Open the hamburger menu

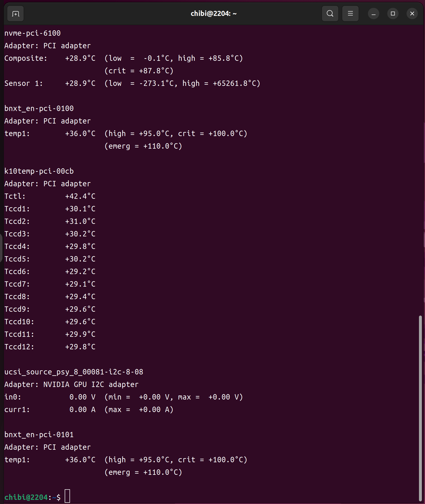[x=350, y=14]
